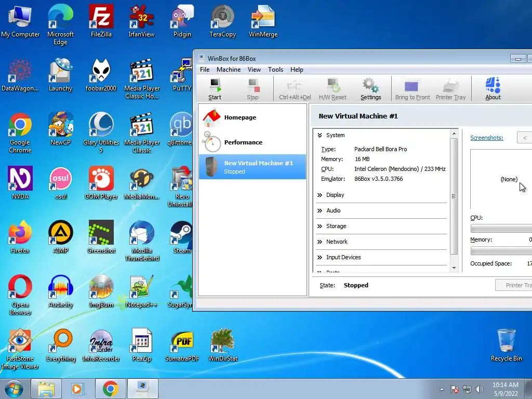
Task: Open IrfanView desktop icon
Action: tap(141, 21)
